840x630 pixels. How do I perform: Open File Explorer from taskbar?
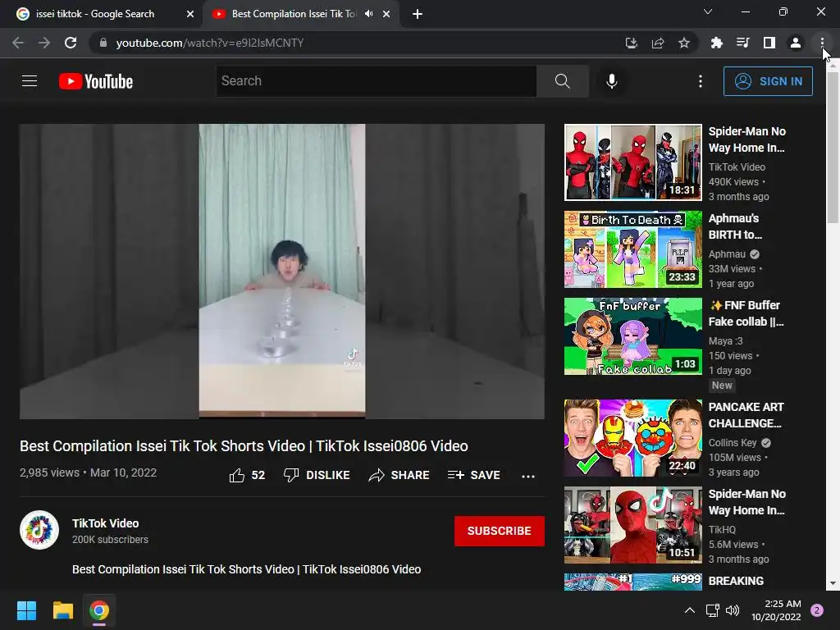(62, 610)
